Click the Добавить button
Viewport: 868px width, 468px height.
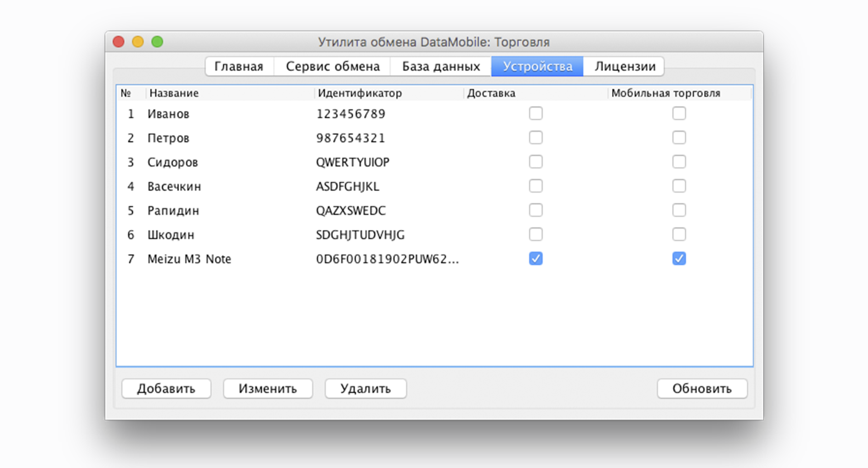coord(166,388)
